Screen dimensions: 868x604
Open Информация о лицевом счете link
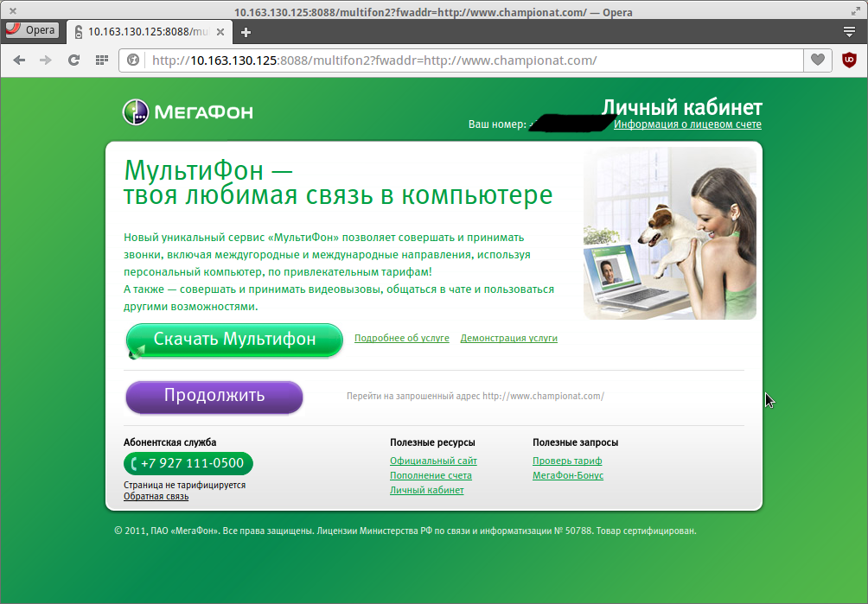click(687, 124)
